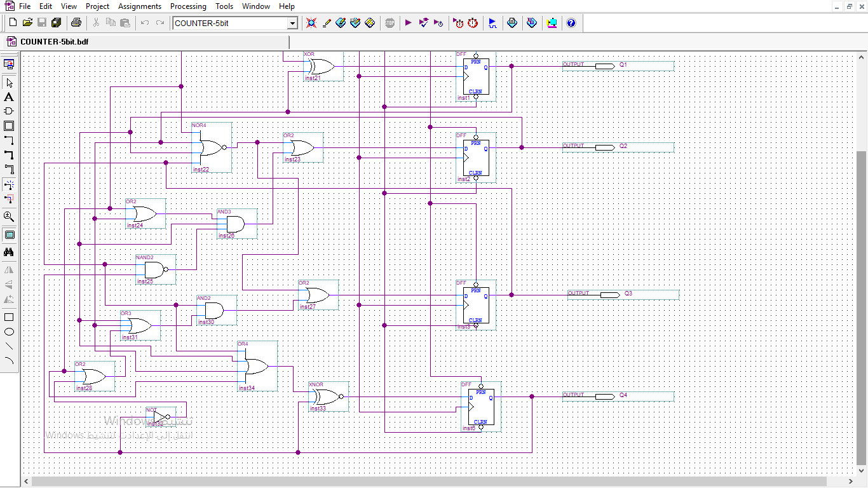
Task: Start Compilation with purple play icon
Action: 408,23
